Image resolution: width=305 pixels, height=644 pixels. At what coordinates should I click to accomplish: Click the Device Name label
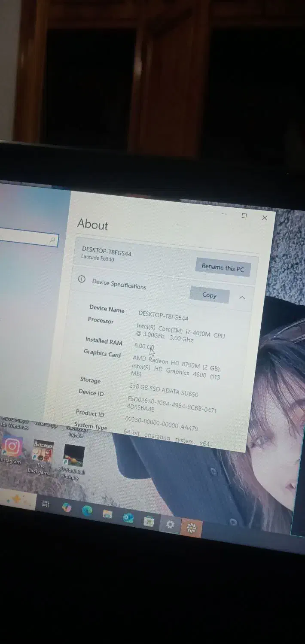(107, 309)
